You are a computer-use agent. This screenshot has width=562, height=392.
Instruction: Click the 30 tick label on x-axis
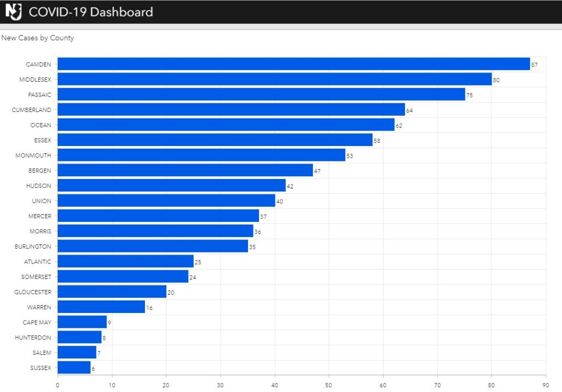221,385
